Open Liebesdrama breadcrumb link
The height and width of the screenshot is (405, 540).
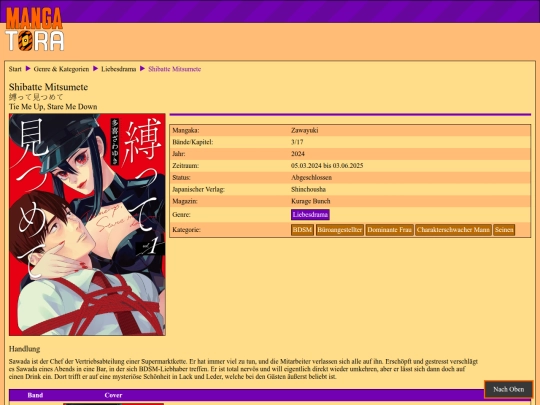click(x=118, y=69)
